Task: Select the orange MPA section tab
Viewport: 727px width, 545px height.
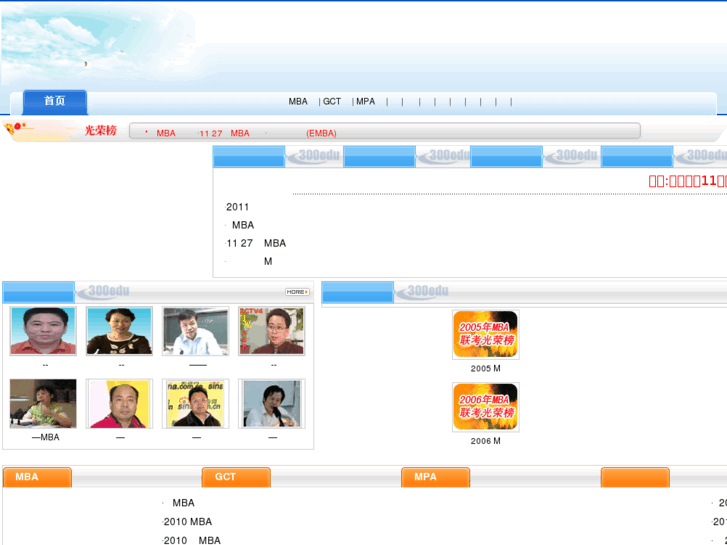Action: pyautogui.click(x=436, y=477)
